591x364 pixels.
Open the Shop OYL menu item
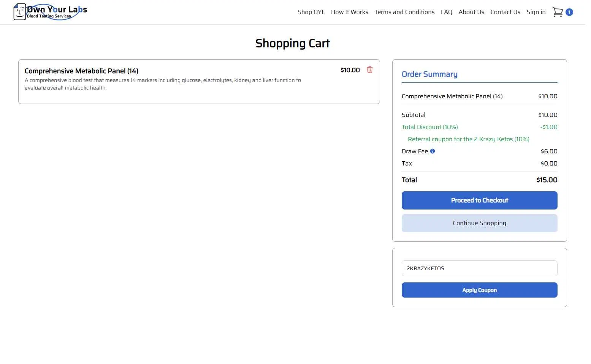pyautogui.click(x=311, y=12)
